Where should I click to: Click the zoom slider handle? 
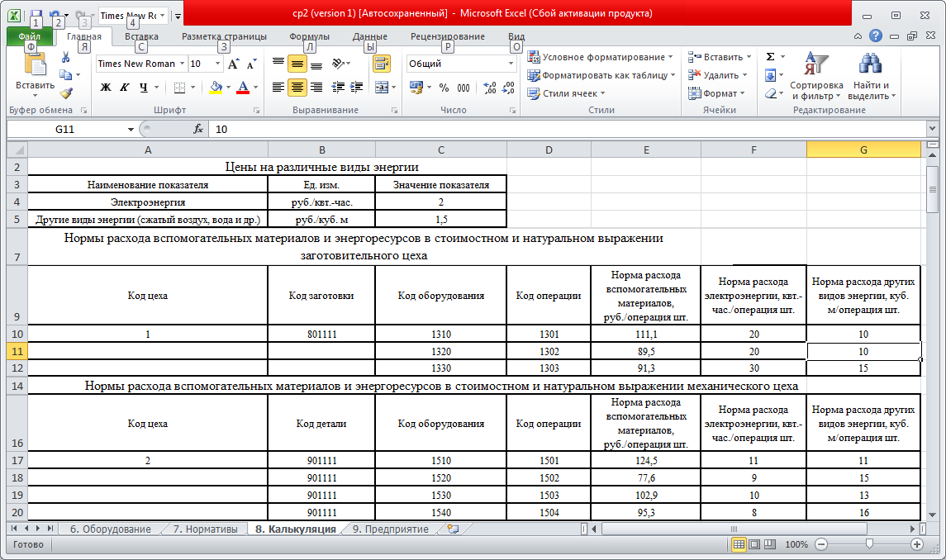click(869, 544)
